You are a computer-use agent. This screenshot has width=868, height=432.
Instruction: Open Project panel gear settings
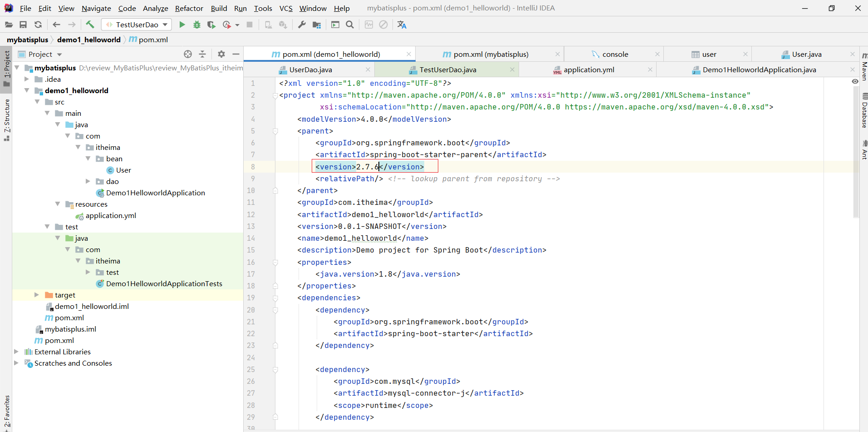(221, 54)
